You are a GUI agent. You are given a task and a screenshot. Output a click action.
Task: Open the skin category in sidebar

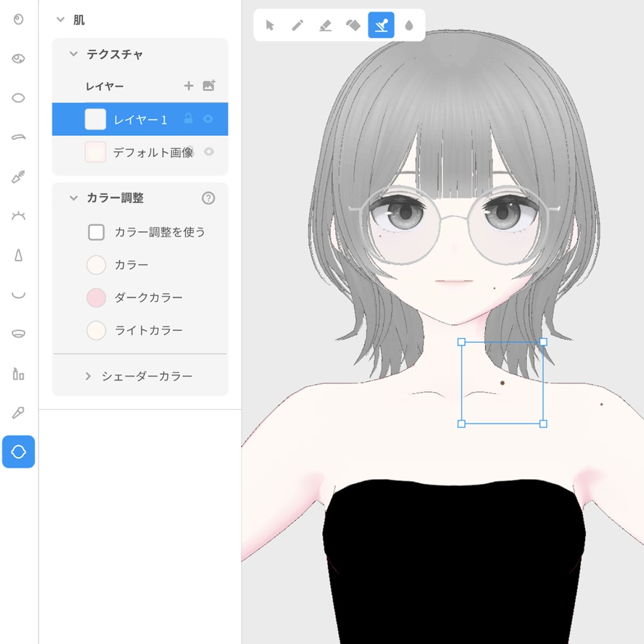(18, 452)
